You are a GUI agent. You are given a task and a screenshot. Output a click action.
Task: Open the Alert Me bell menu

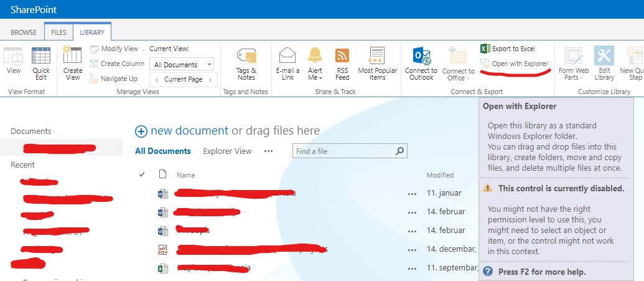(x=315, y=63)
